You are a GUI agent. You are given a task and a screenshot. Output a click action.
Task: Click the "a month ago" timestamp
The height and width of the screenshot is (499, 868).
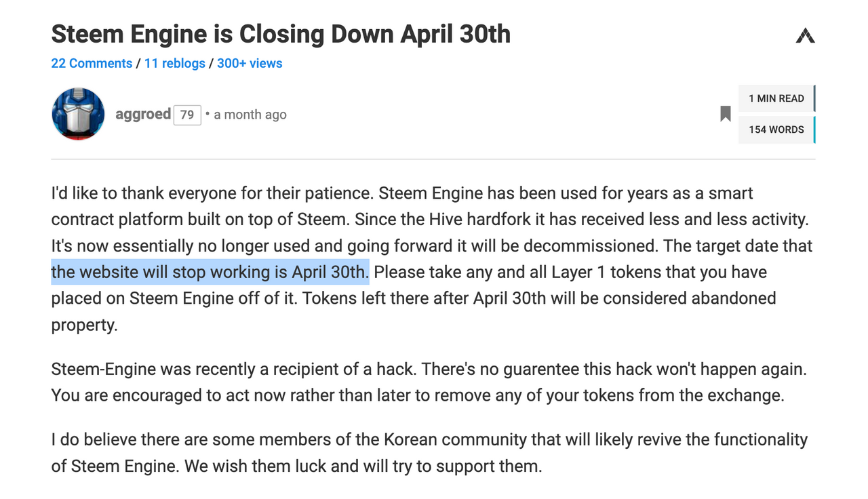(x=250, y=115)
